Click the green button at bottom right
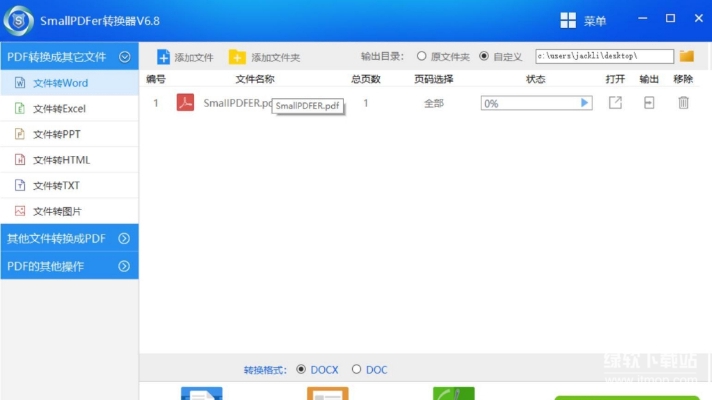This screenshot has height=400, width=712. (627, 398)
